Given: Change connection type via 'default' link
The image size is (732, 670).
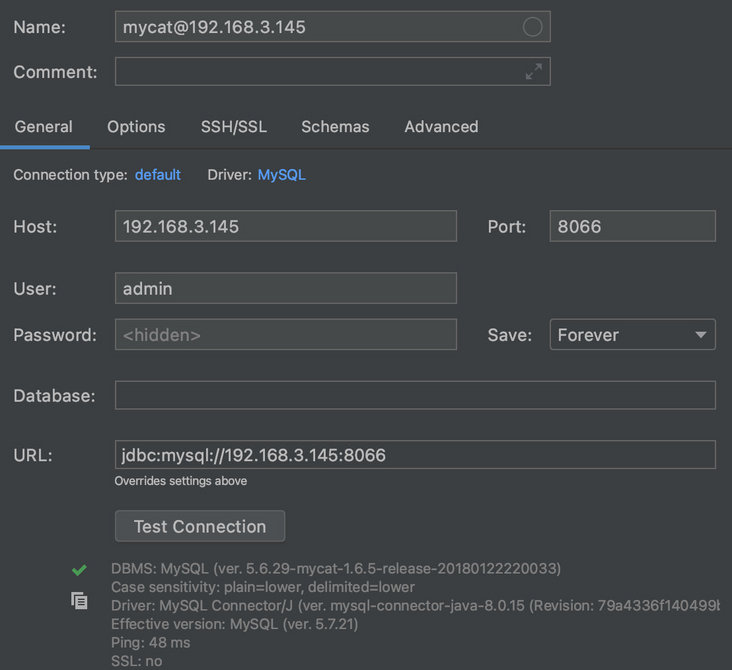Looking at the screenshot, I should (158, 175).
